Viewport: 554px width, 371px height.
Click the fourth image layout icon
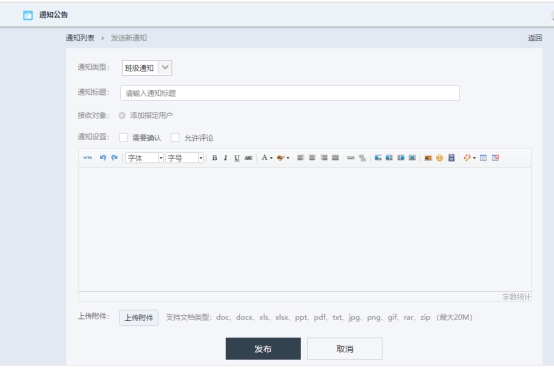(x=412, y=158)
